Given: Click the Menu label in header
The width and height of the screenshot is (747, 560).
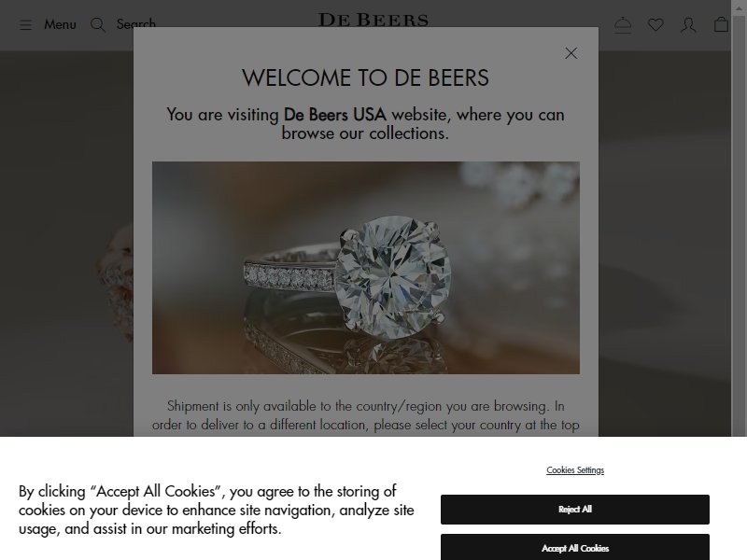Looking at the screenshot, I should [60, 24].
